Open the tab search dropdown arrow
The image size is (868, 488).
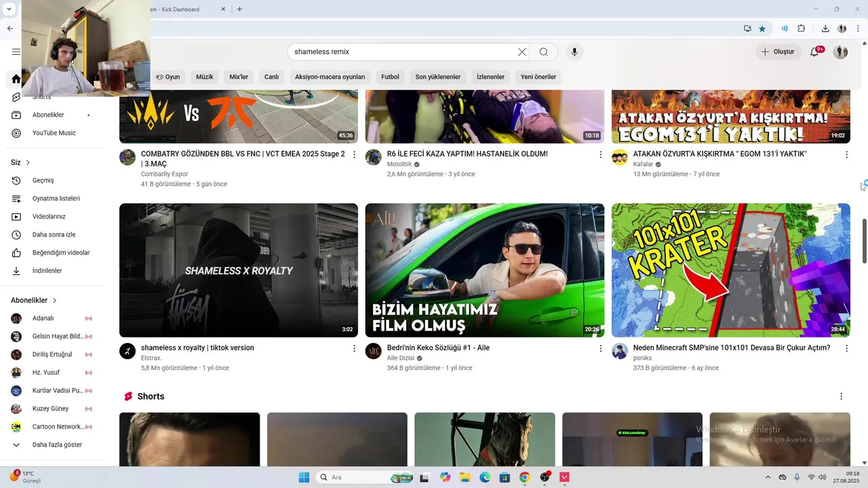pyautogui.click(x=9, y=9)
